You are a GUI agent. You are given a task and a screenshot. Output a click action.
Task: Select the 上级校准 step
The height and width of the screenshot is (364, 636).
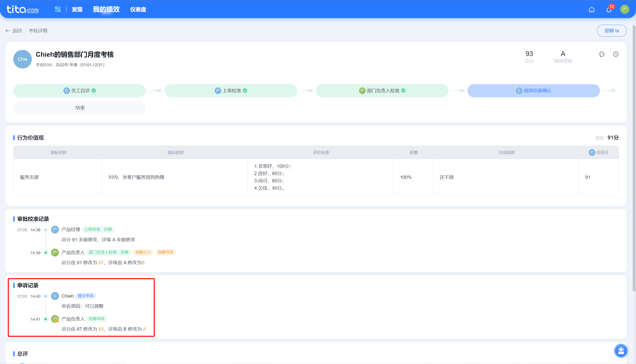pyautogui.click(x=231, y=91)
